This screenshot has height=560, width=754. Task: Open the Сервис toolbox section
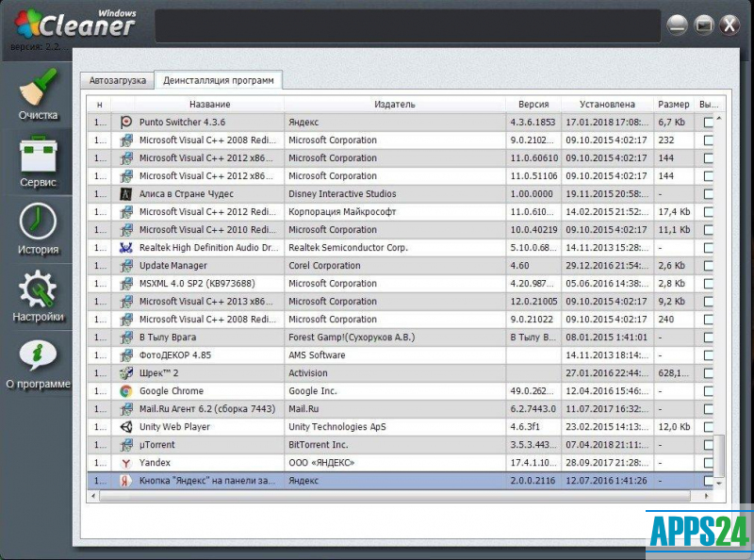38,162
